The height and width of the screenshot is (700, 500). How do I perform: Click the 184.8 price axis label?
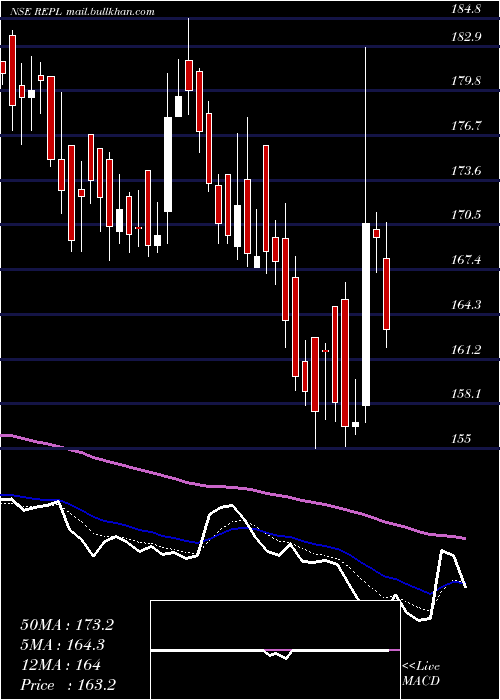(x=466, y=9)
